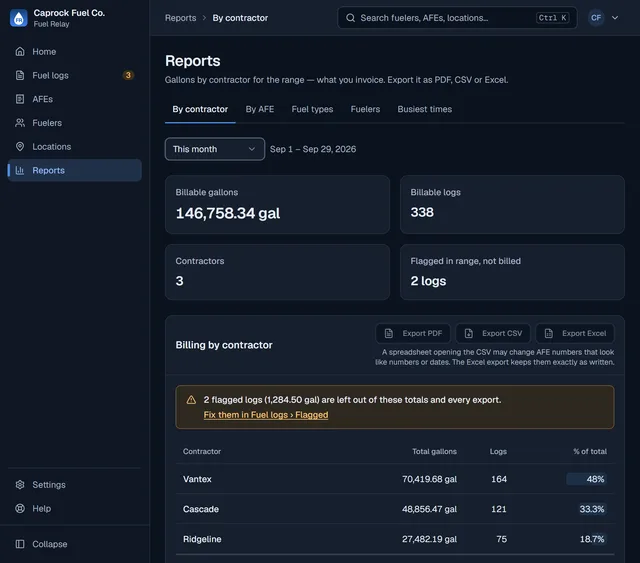Click Cascade's 48,856.47 gal total
640x563 pixels.
click(429, 509)
